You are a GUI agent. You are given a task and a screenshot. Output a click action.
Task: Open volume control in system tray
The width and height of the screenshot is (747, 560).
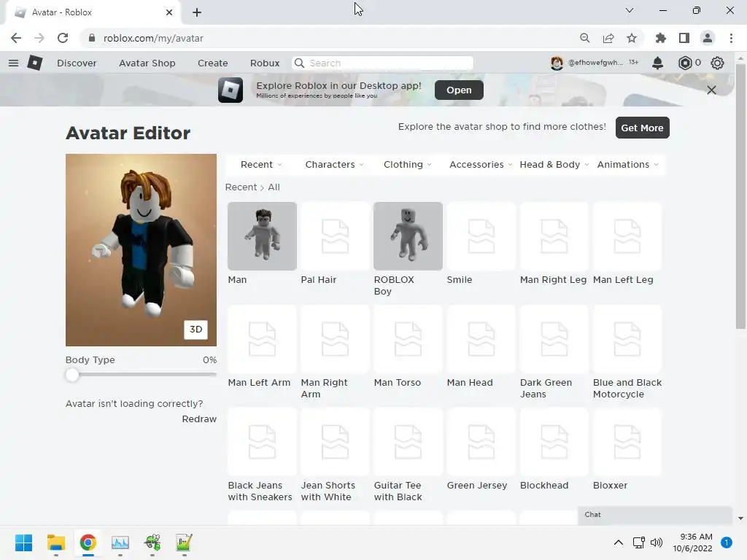coord(657,542)
